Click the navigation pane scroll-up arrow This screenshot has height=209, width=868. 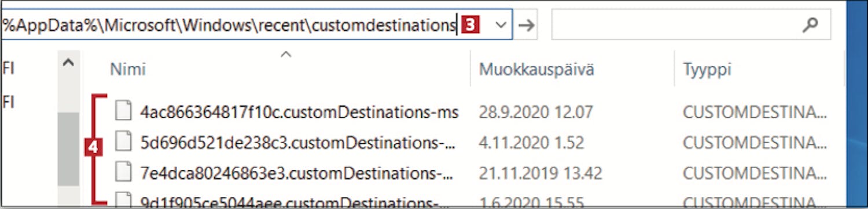click(x=68, y=62)
